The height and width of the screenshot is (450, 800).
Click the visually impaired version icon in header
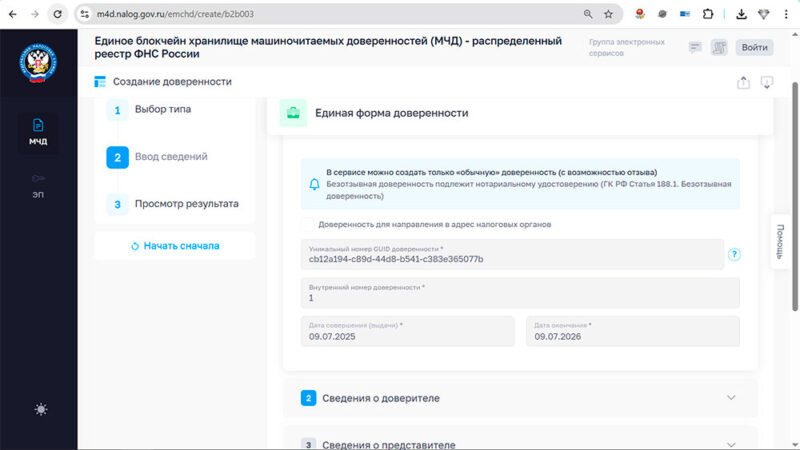pyautogui.click(x=719, y=47)
